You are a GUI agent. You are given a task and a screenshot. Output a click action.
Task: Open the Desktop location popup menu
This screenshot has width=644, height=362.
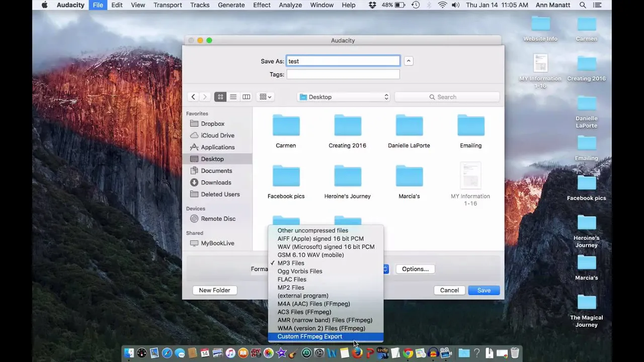tap(344, 97)
